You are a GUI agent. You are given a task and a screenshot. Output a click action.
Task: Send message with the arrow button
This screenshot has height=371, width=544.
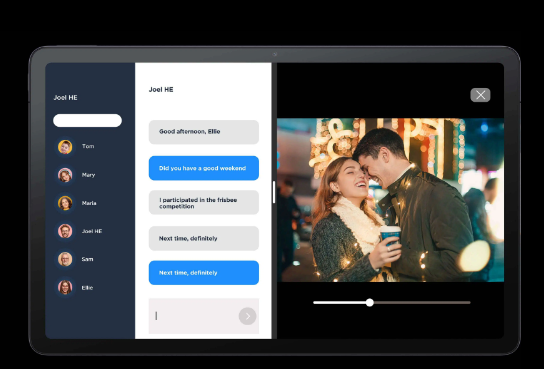(247, 316)
